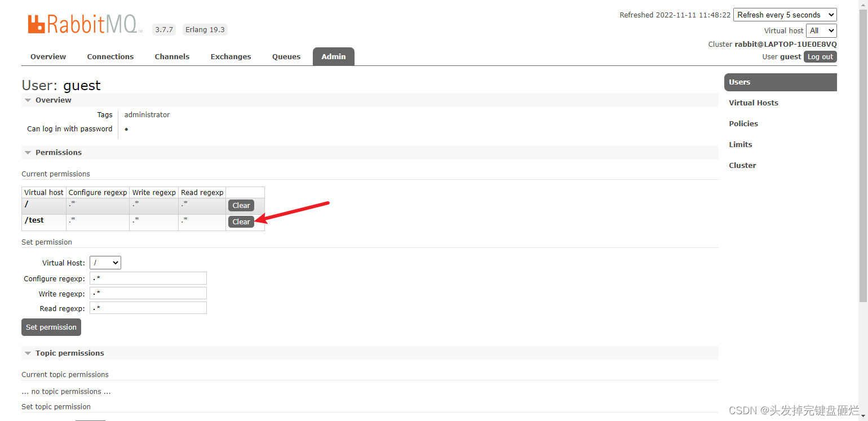Focus the Read regexp input field
This screenshot has width=868, height=421.
click(148, 308)
